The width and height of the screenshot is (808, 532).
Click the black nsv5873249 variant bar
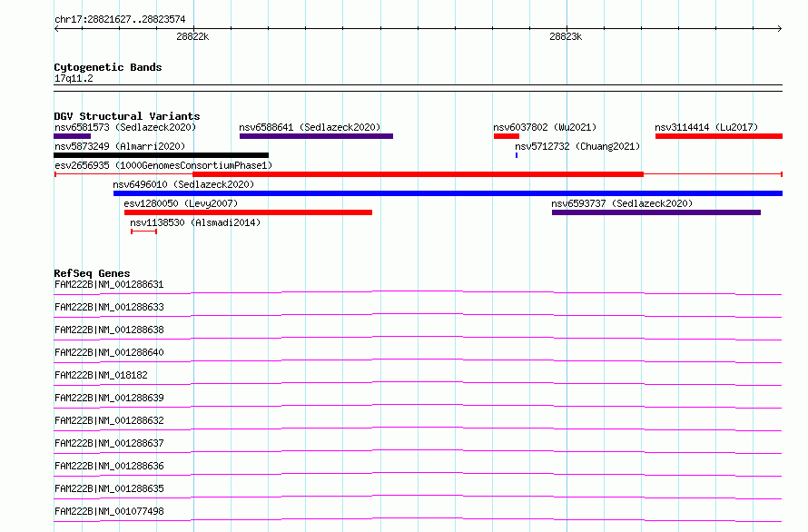click(161, 155)
